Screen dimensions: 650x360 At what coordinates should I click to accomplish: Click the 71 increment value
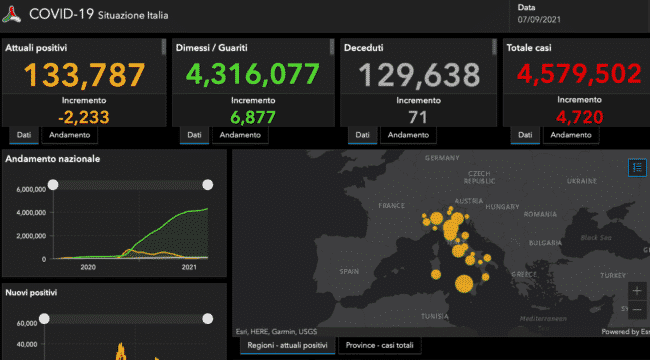click(418, 118)
